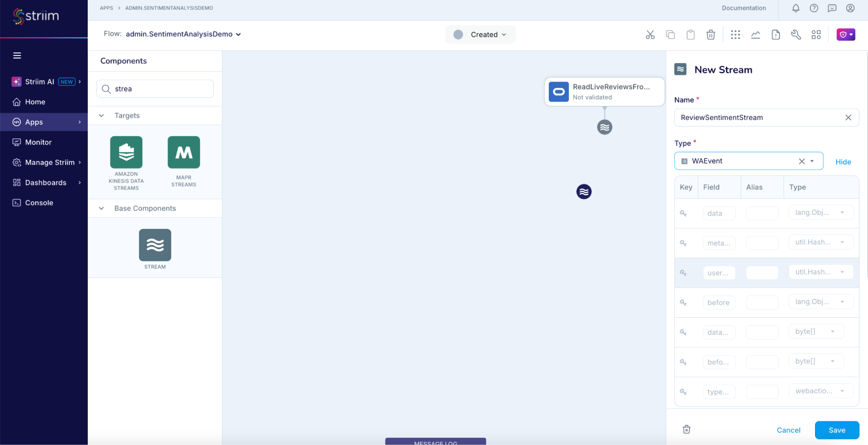The image size is (868, 445).
Task: Open Console in the sidebar
Action: pos(39,203)
